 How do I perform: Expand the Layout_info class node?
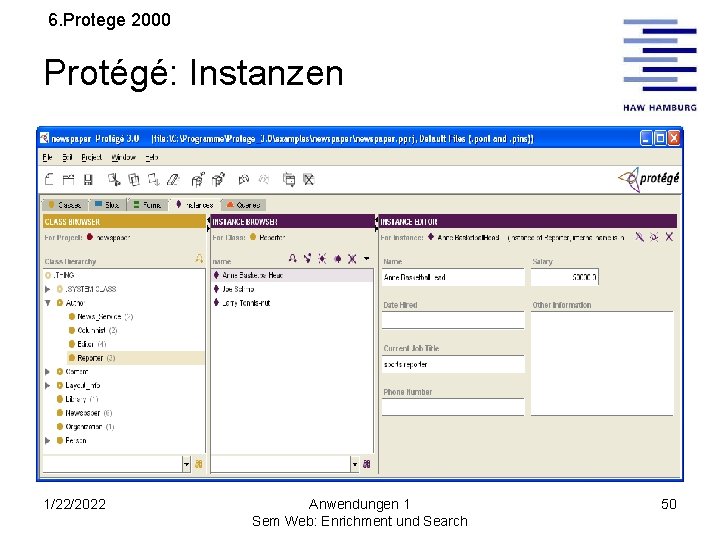[x=48, y=385]
